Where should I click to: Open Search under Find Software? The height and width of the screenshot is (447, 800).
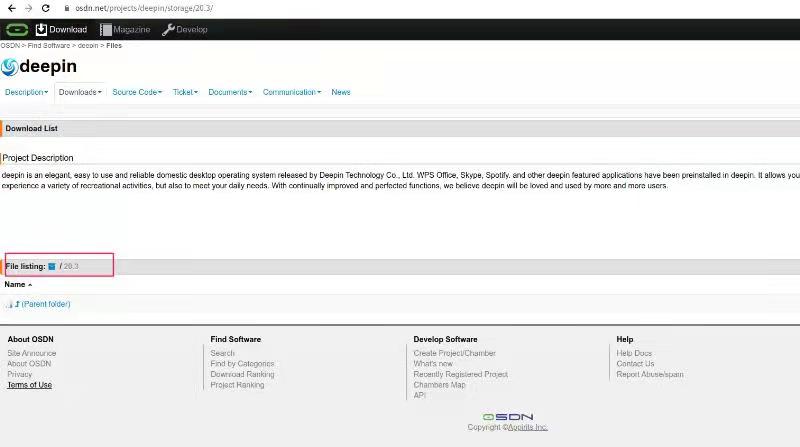pyautogui.click(x=222, y=353)
